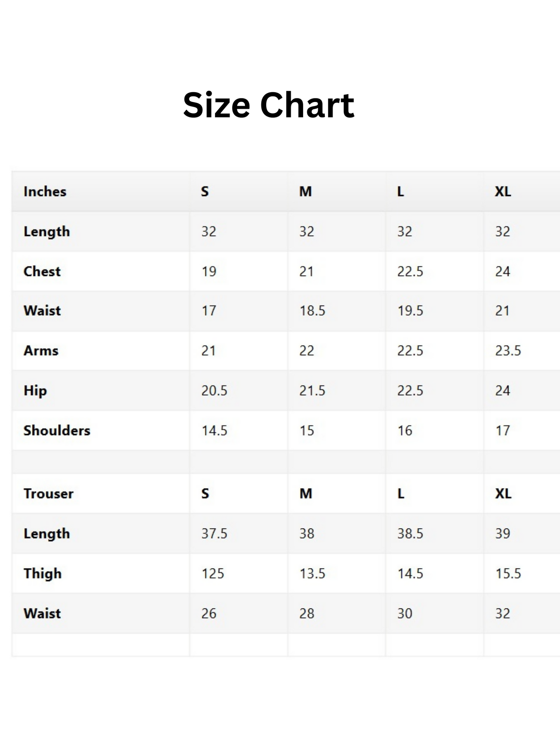Click the Trouser section header
This screenshot has height=747, width=560.
pyautogui.click(x=48, y=494)
